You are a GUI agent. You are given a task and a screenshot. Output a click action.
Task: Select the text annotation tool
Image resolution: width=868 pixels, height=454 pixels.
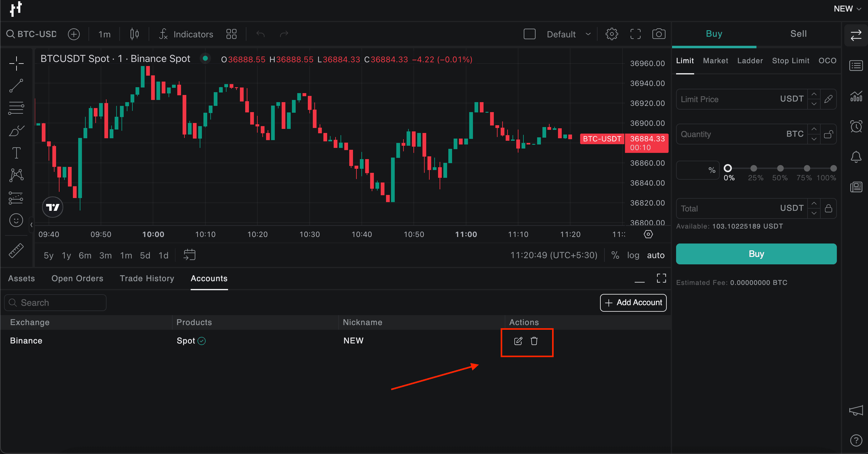[16, 153]
